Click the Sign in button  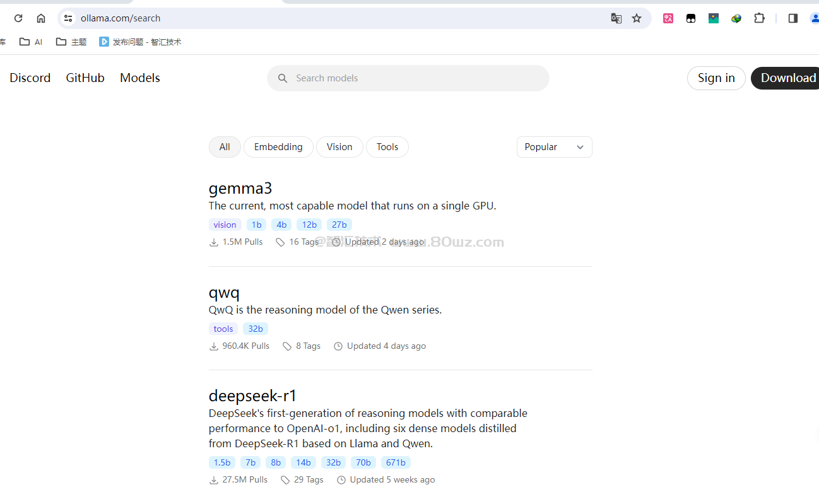[716, 78]
